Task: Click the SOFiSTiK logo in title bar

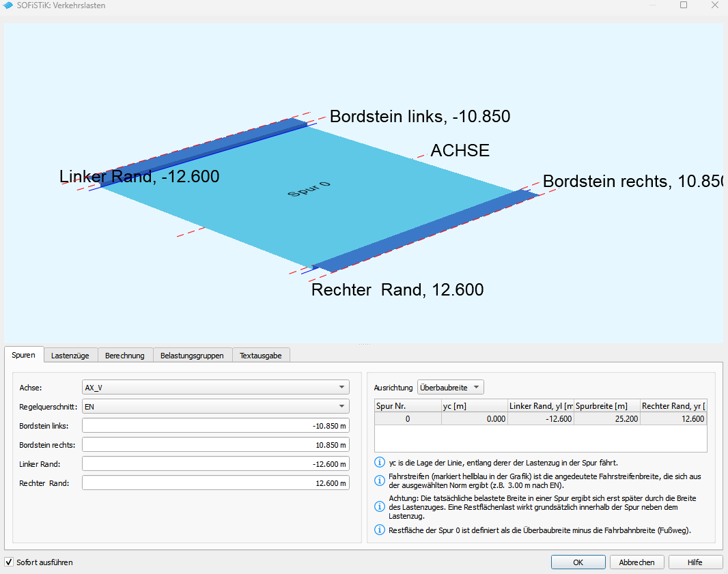Action: tap(8, 5)
